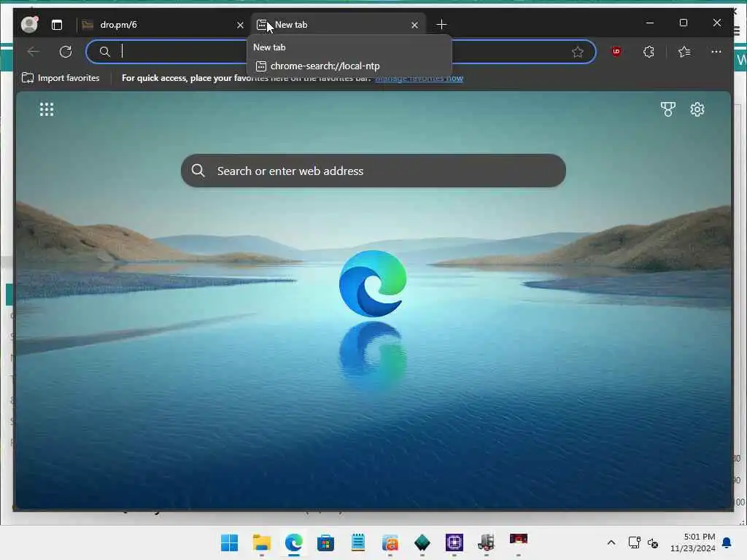Open the red thumbnail app taskbar icon
This screenshot has height=560, width=747.
tap(519, 540)
